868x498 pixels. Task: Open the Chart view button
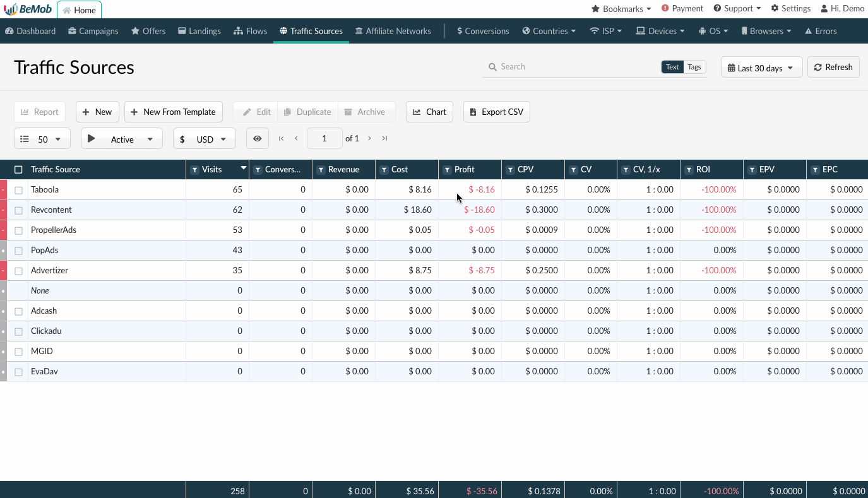pos(429,112)
